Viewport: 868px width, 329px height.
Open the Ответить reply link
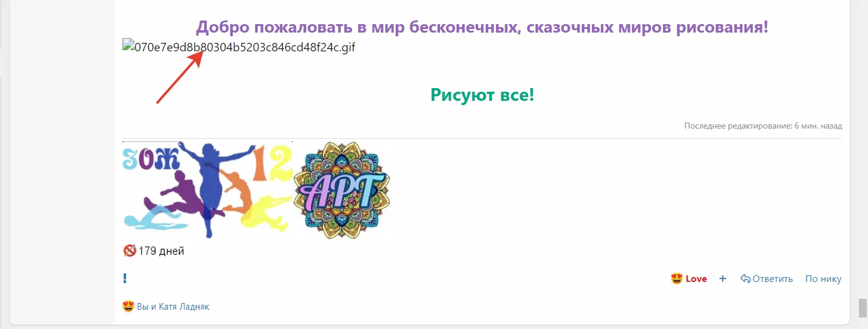pyautogui.click(x=773, y=279)
